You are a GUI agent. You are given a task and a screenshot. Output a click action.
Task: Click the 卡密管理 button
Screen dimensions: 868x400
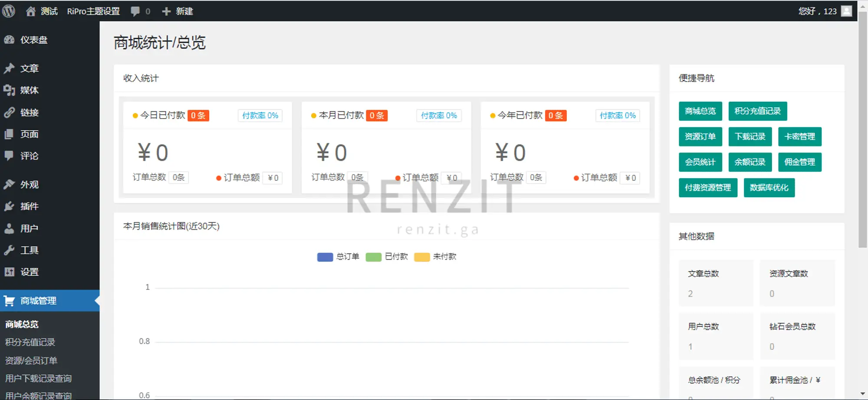pyautogui.click(x=799, y=136)
